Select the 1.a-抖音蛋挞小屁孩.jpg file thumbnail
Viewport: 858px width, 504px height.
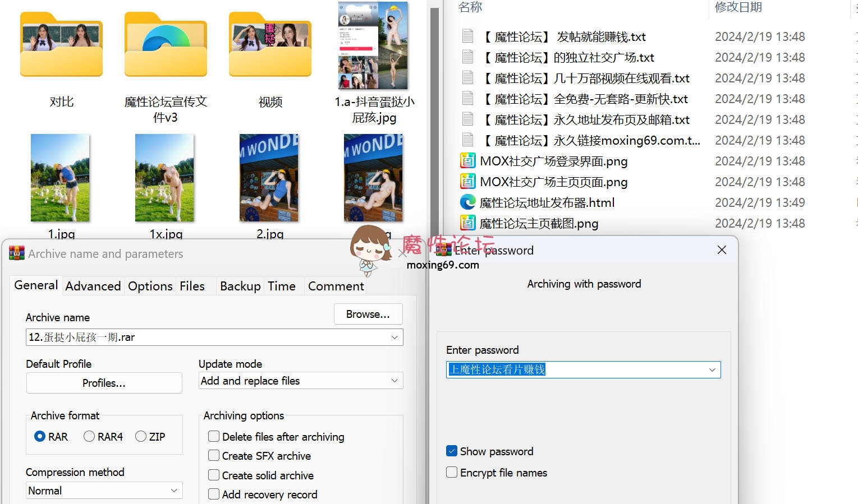coord(373,45)
